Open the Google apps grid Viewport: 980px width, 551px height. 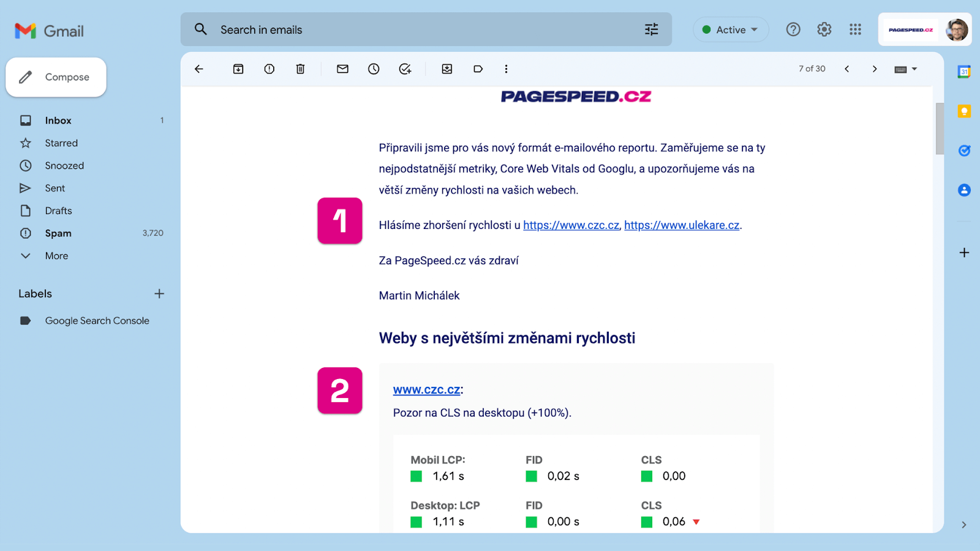[x=856, y=29]
